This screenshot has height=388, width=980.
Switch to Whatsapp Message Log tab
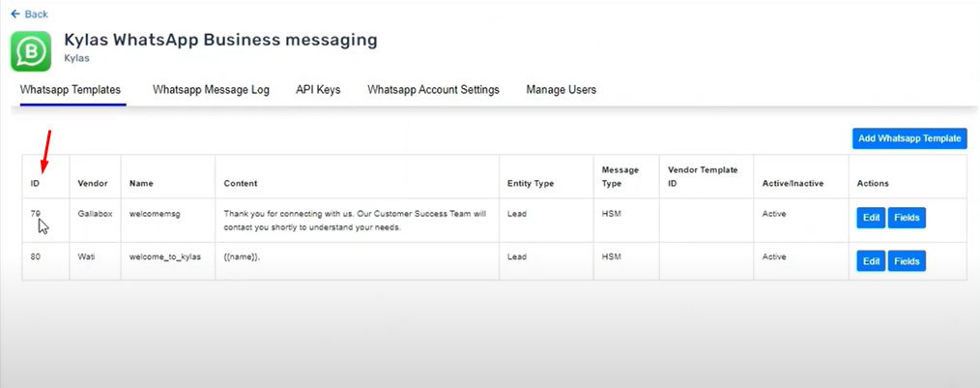[211, 89]
